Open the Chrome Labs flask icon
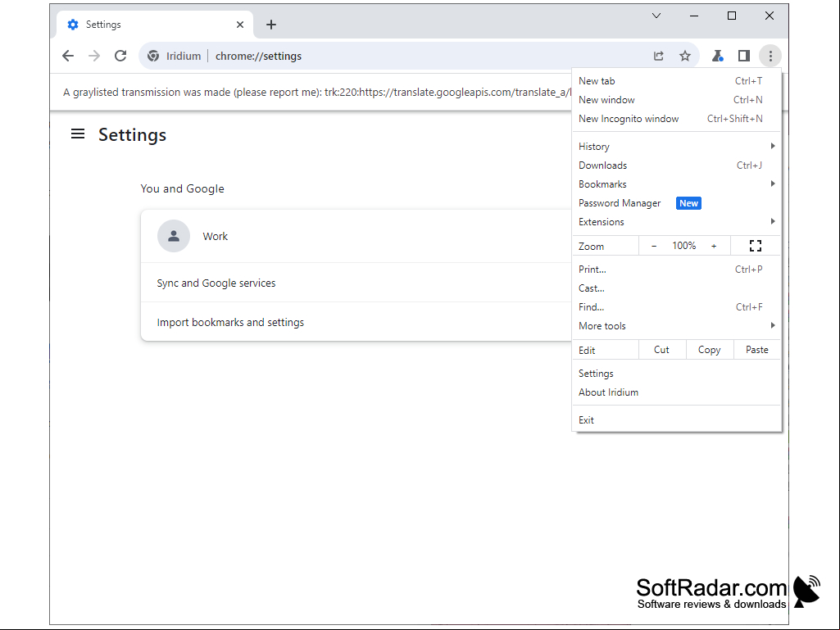Viewport: 840px width, 630px height. pyautogui.click(x=717, y=56)
